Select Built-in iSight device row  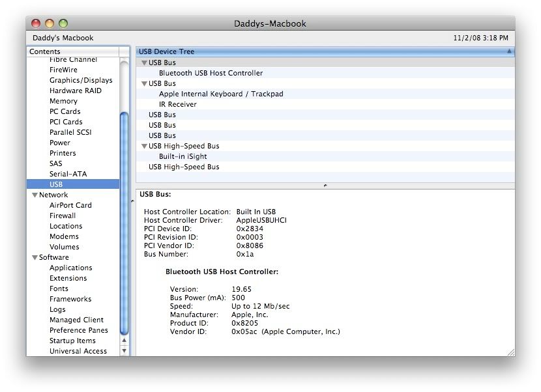pyautogui.click(x=325, y=156)
